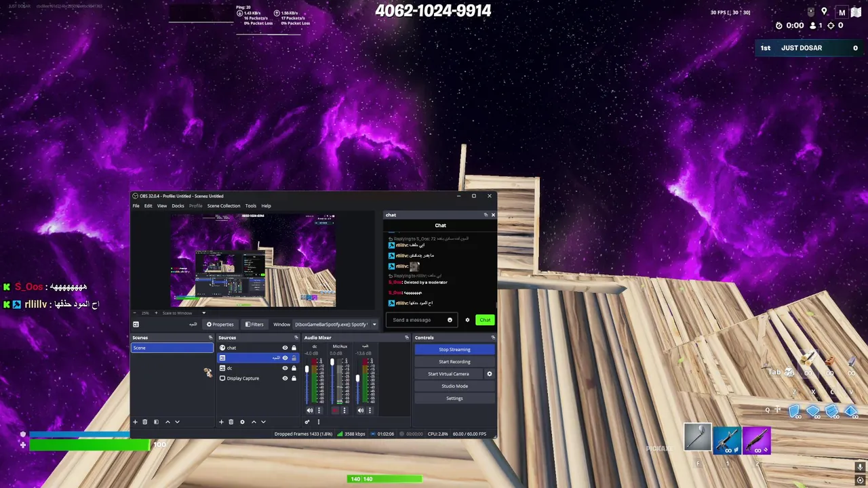Open virtual camera settings gear
The height and width of the screenshot is (488, 868).
pyautogui.click(x=490, y=374)
